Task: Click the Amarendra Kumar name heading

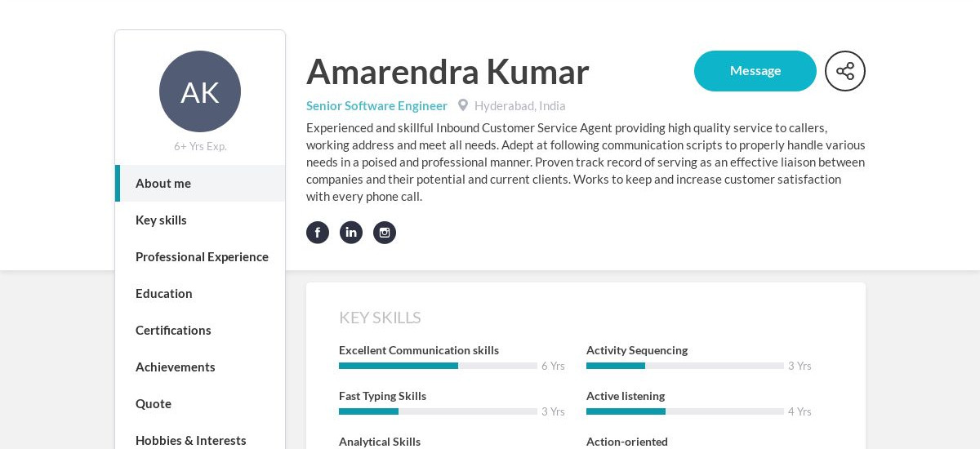Action: (448, 71)
